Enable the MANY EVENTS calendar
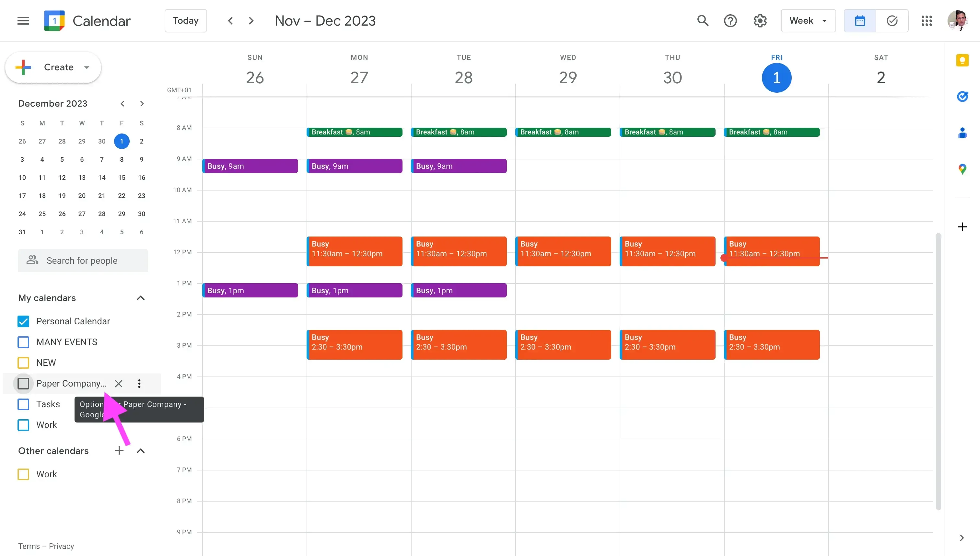This screenshot has height=556, width=980. 23,342
